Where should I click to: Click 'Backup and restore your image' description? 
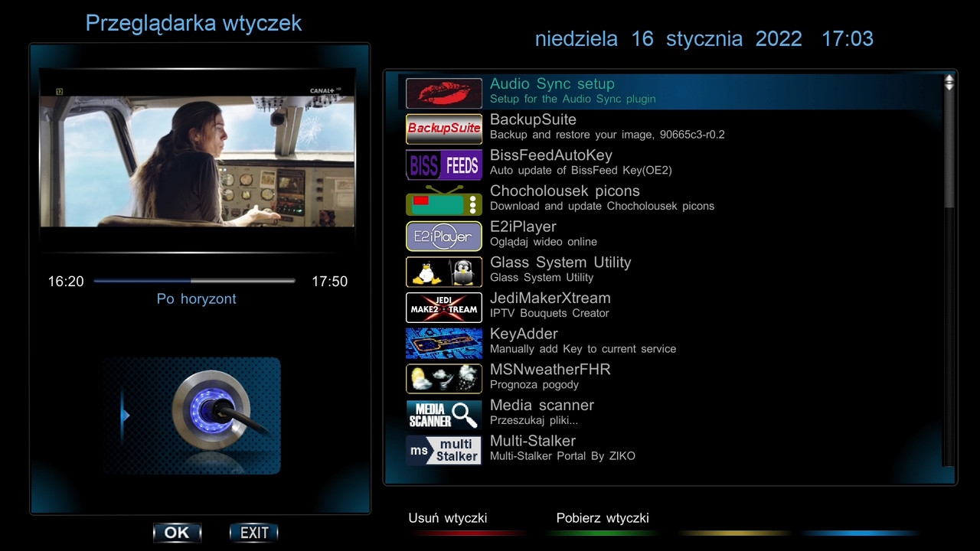(x=607, y=135)
